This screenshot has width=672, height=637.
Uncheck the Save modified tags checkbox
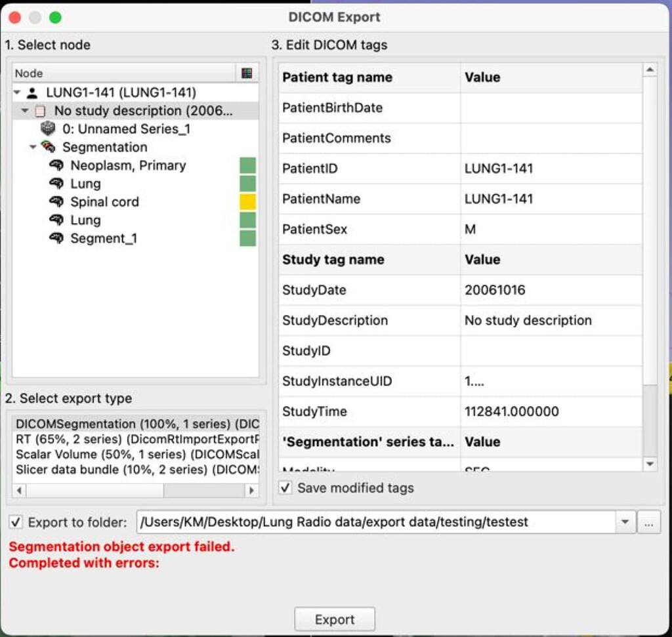(285, 487)
